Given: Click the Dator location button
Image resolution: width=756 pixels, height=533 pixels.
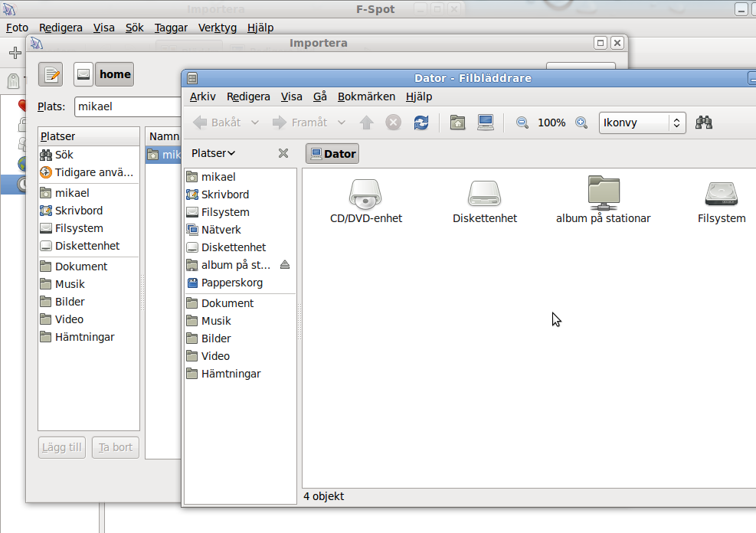Looking at the screenshot, I should 332,154.
